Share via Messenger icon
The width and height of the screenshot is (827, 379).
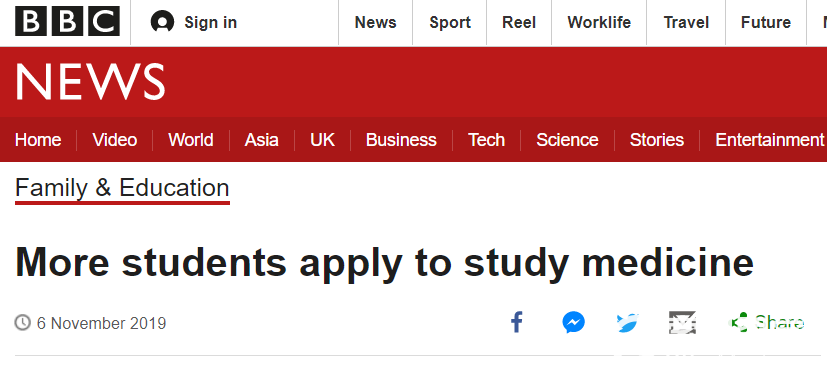pos(573,322)
